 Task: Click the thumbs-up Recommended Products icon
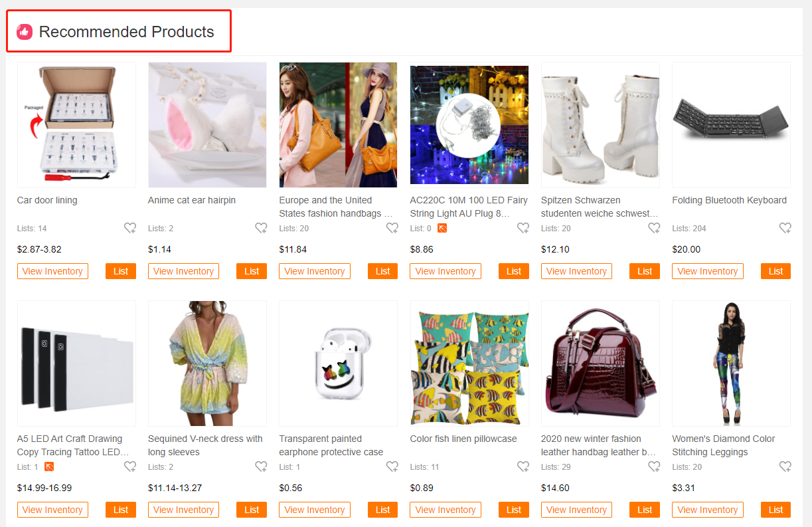(25, 31)
